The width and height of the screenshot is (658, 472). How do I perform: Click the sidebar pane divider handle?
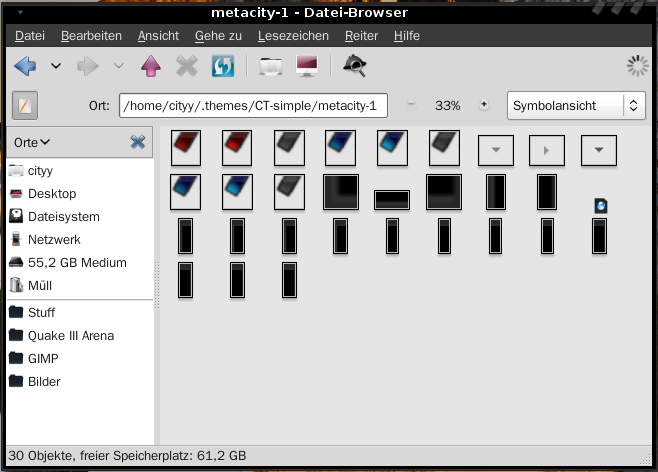coord(157,285)
